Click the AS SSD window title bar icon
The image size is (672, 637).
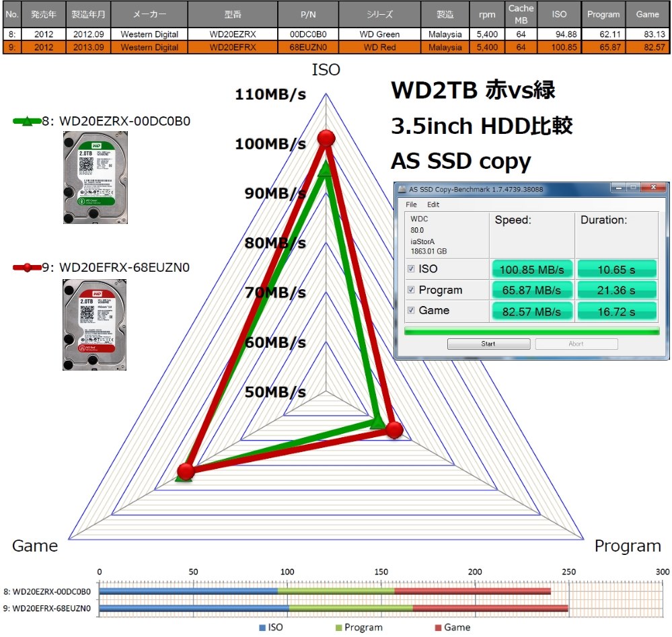click(402, 189)
